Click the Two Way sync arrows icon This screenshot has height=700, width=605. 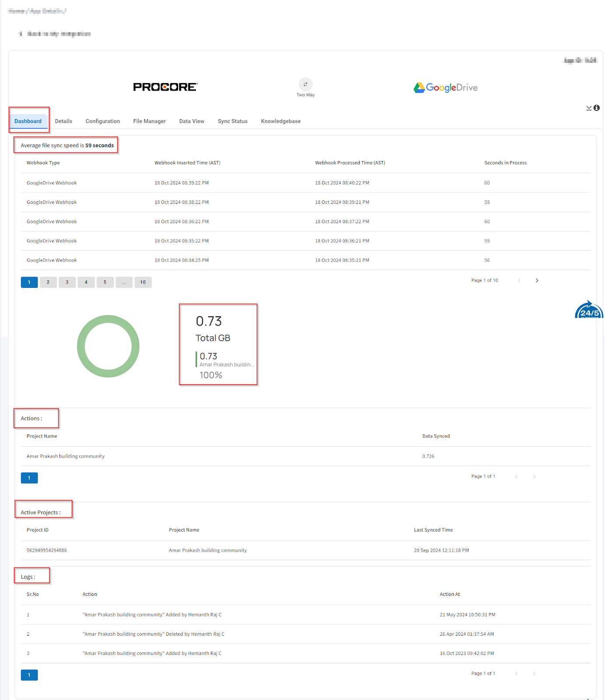coord(305,84)
